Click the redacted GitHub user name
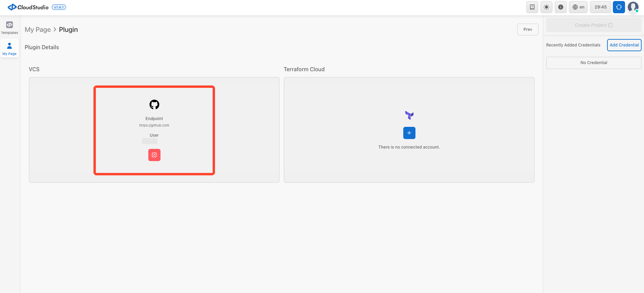 150,141
